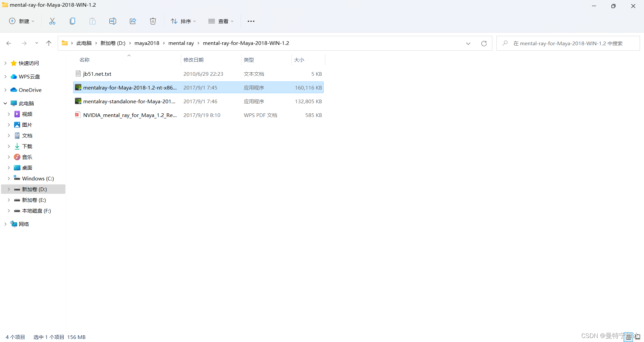Click the 2010/6/29 22:23 date cell
The width and height of the screenshot is (644, 342).
tap(203, 74)
